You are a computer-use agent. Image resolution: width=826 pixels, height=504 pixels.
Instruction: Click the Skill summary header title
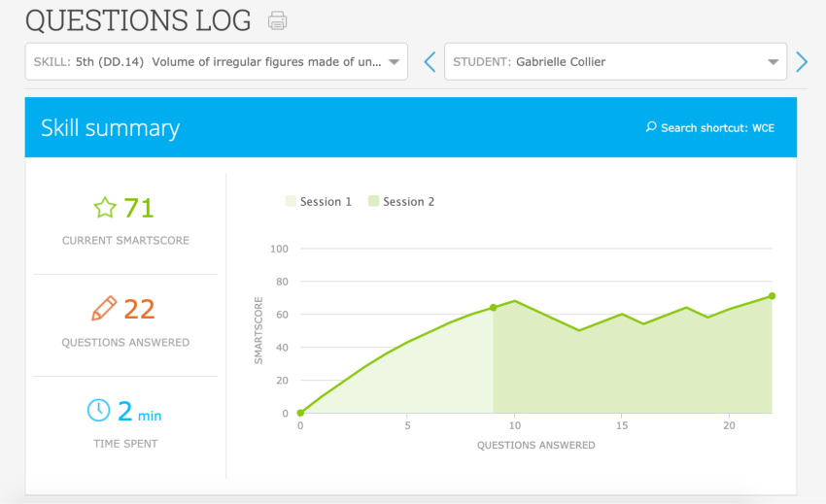click(110, 128)
